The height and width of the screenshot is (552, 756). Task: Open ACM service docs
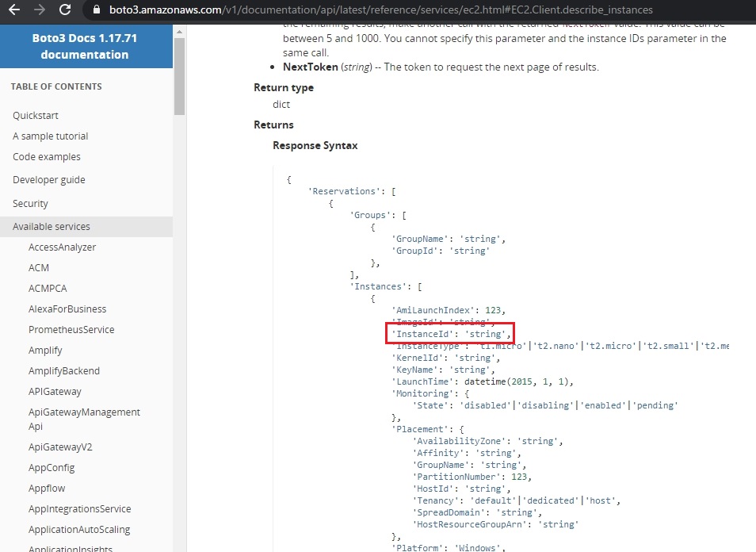(39, 268)
